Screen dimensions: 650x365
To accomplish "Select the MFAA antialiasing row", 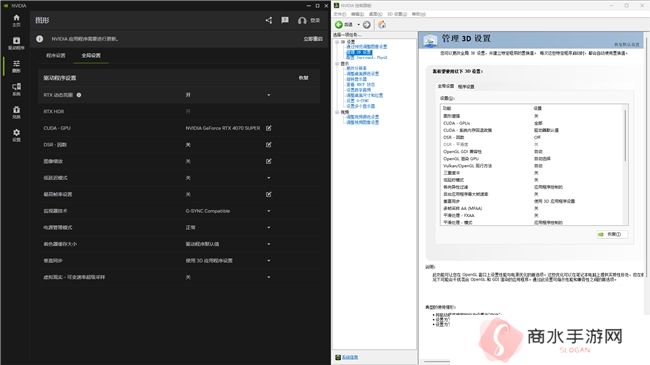I will coord(533,208).
